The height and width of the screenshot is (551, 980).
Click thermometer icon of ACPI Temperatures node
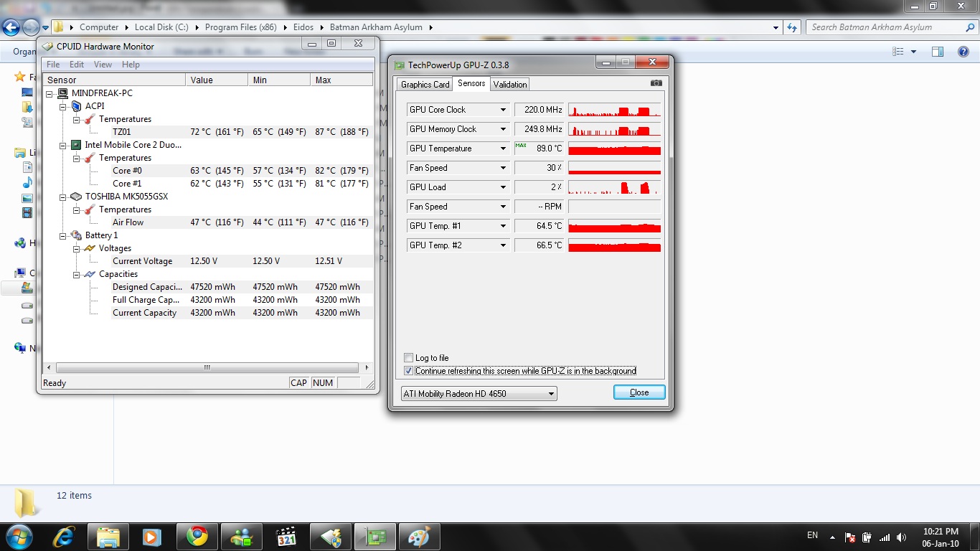90,119
